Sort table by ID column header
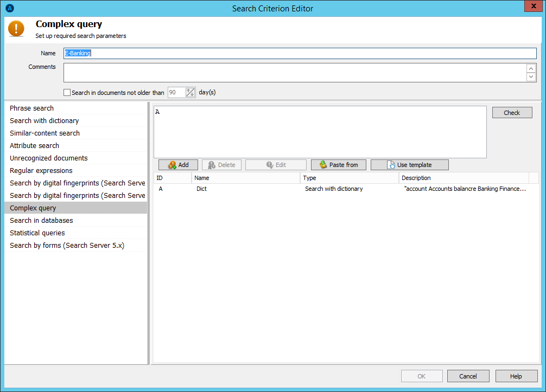 point(173,178)
